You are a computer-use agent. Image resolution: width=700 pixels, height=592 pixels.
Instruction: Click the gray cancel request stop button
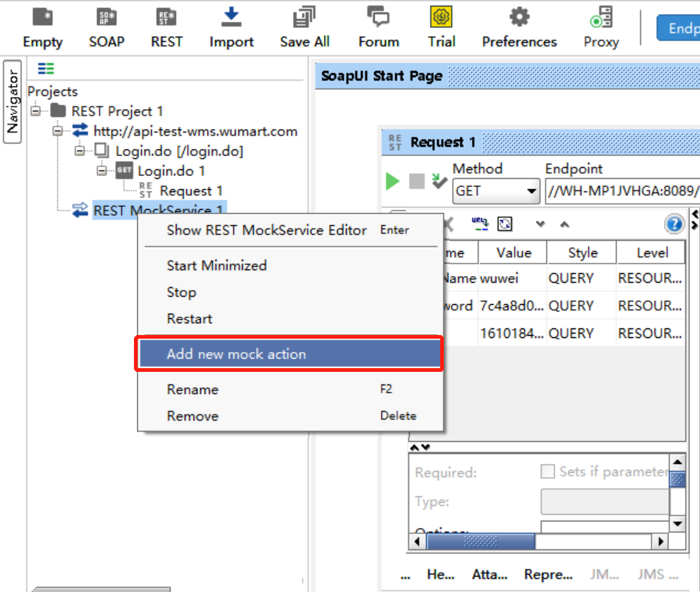point(417,181)
